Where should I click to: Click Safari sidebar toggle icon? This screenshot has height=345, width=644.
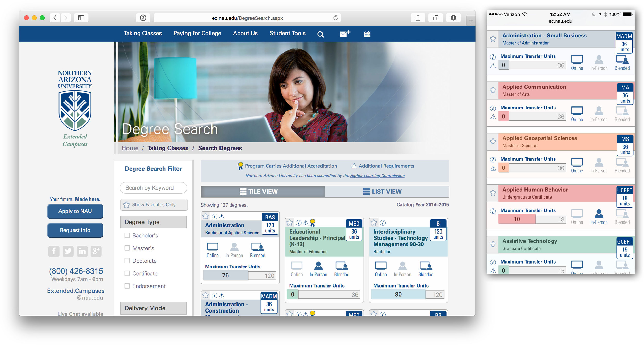(x=81, y=18)
